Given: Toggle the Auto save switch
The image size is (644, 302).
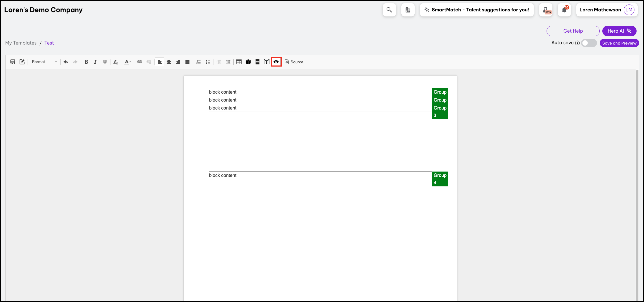Looking at the screenshot, I should point(589,43).
